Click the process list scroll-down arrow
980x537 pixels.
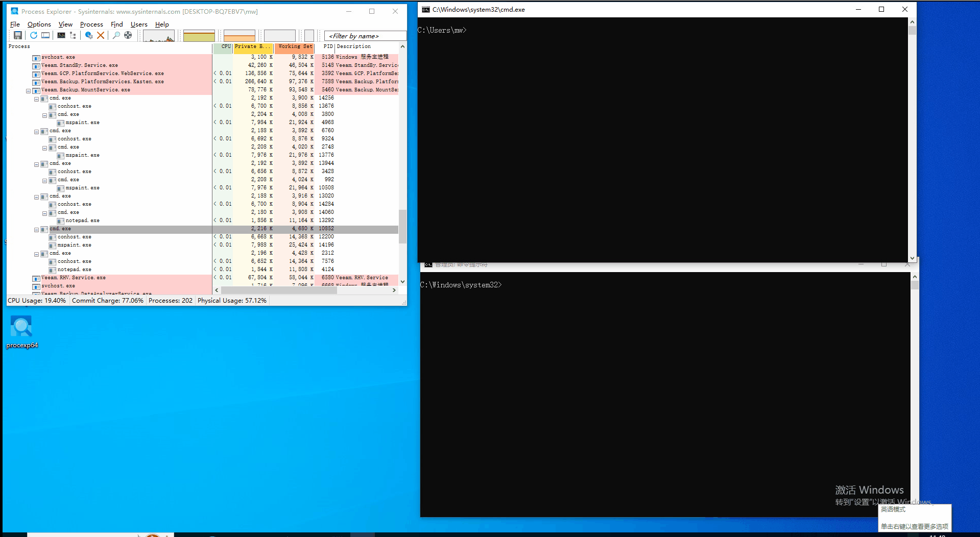point(402,281)
